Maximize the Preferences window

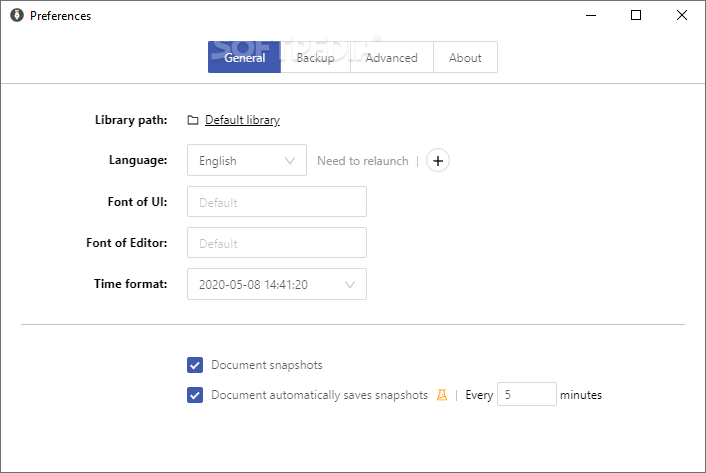click(636, 15)
